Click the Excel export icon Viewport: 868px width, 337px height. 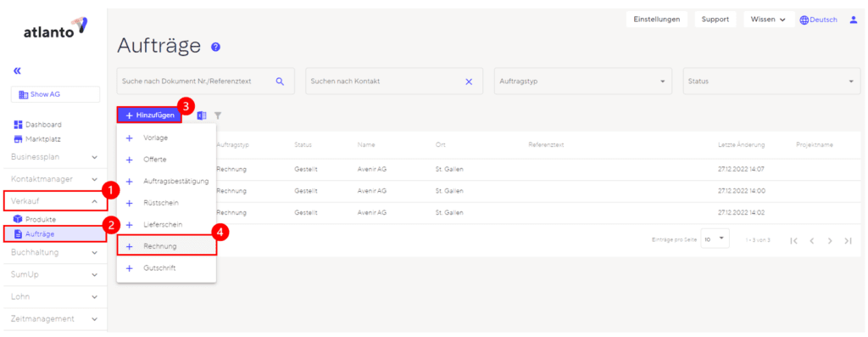point(202,115)
